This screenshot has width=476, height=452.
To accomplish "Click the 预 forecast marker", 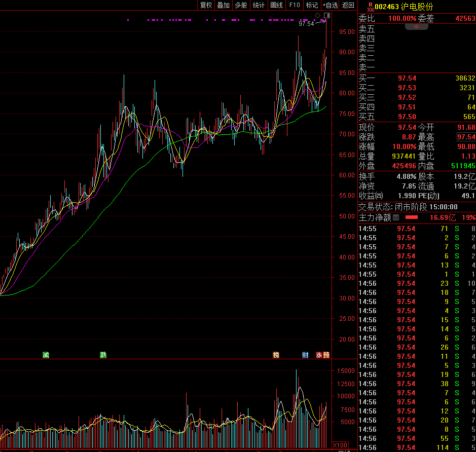I will (x=326, y=355).
